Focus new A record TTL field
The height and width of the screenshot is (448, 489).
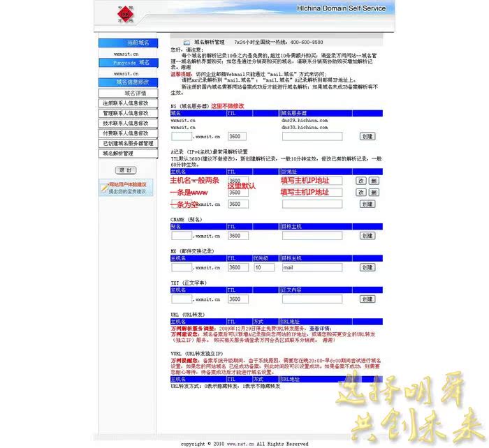[238, 204]
